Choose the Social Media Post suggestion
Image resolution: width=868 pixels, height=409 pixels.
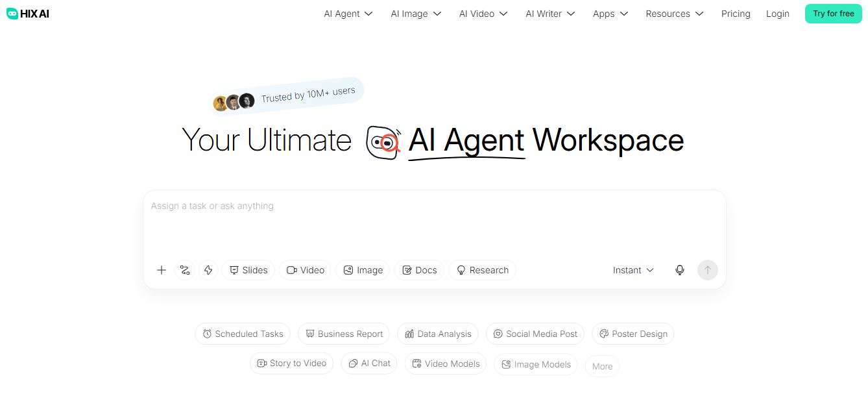point(535,334)
